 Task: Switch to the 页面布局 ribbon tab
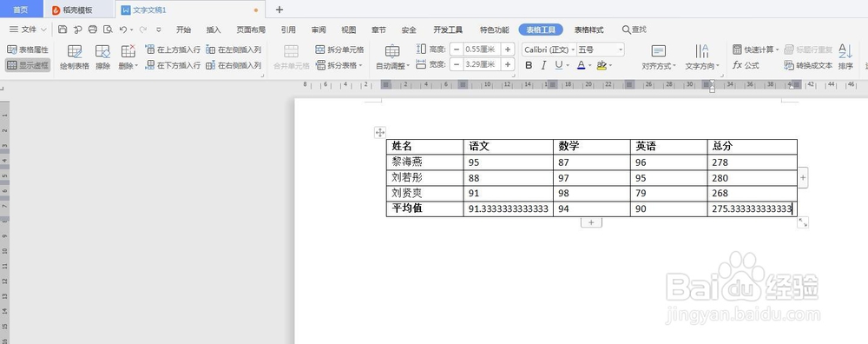(x=251, y=30)
